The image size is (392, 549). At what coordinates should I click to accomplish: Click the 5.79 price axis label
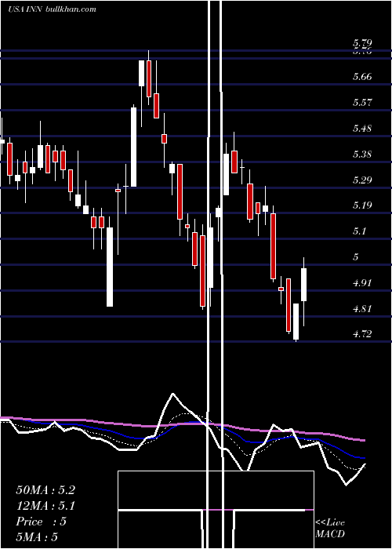click(362, 43)
